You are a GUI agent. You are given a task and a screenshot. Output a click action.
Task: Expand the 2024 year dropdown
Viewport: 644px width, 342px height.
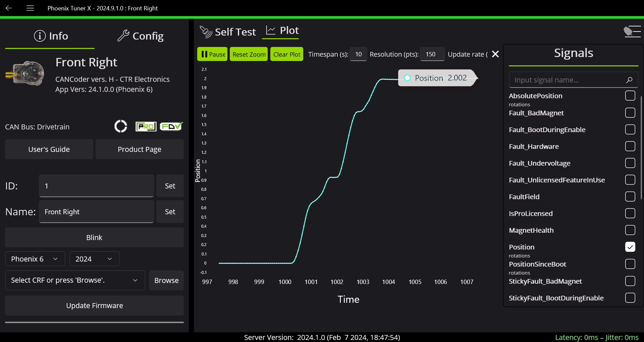[x=94, y=259]
